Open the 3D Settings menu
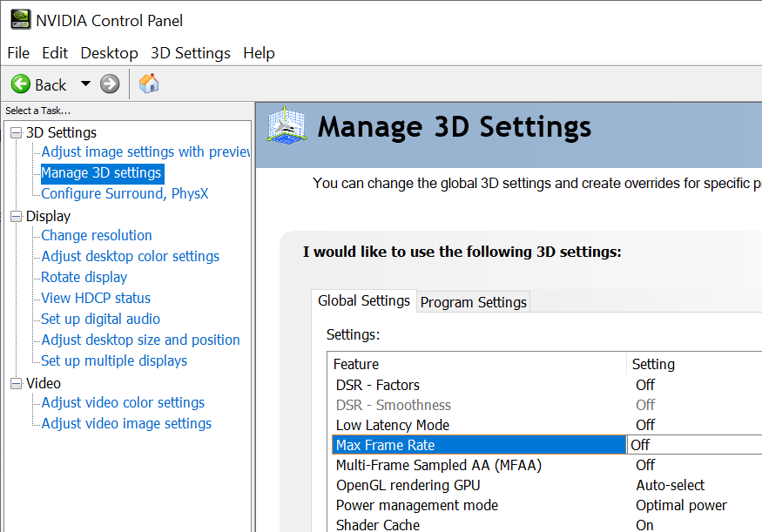Screen dimensions: 762x532 click(x=191, y=53)
